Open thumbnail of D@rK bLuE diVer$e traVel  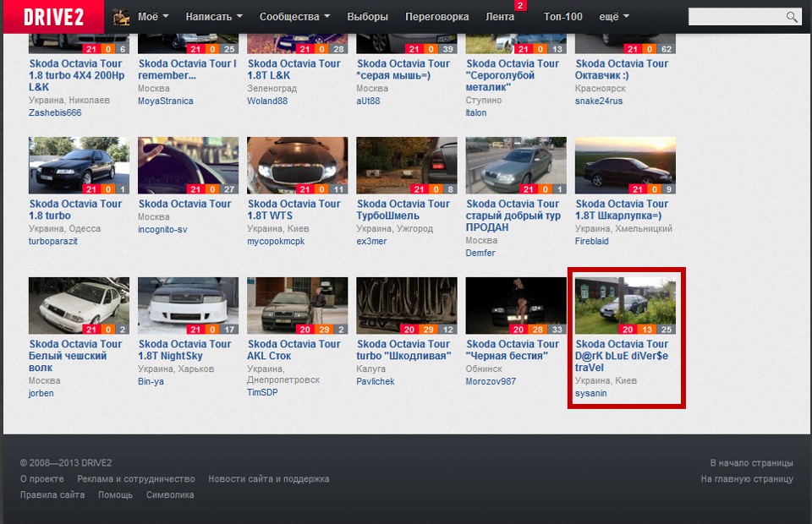tap(625, 305)
